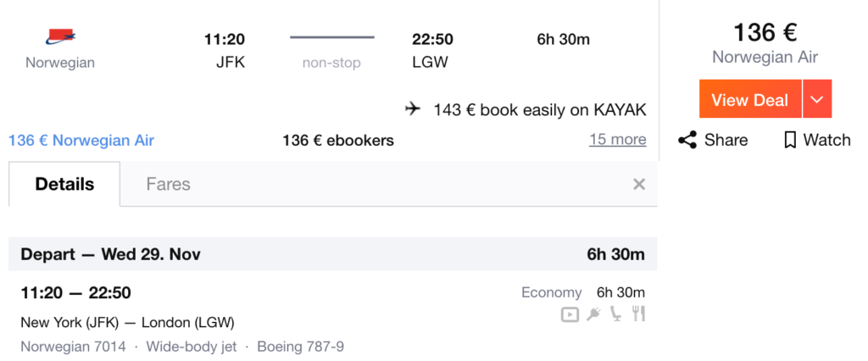
Task: Switch to the Fares tab
Action: coord(169,184)
